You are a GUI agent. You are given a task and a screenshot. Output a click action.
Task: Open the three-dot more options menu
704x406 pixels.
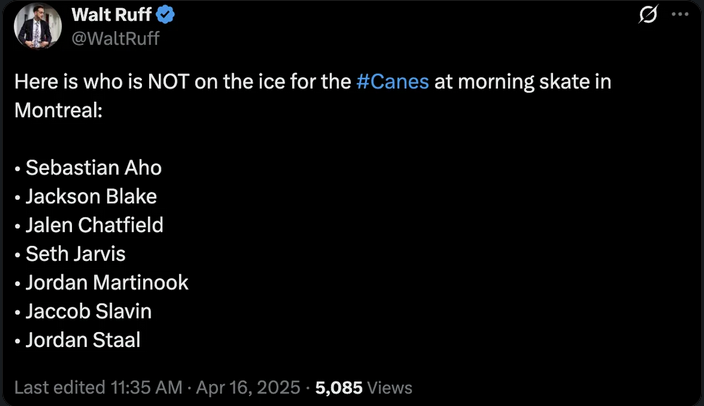point(680,15)
